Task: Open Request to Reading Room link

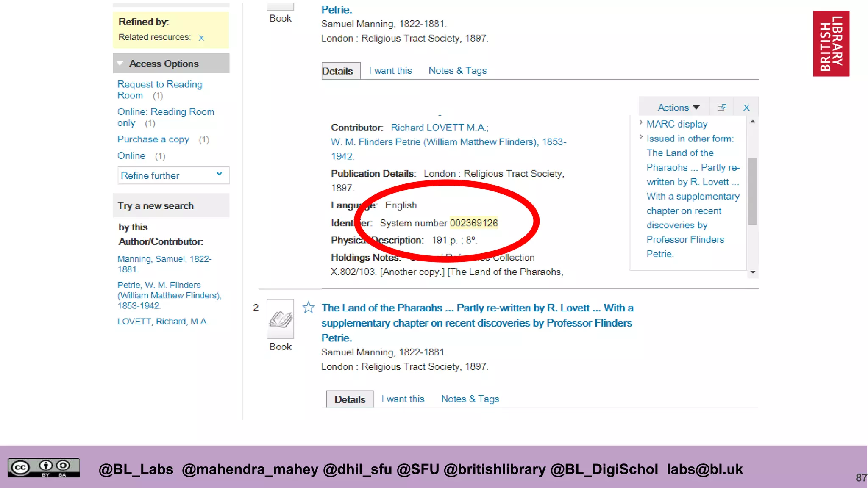Action: tap(160, 90)
